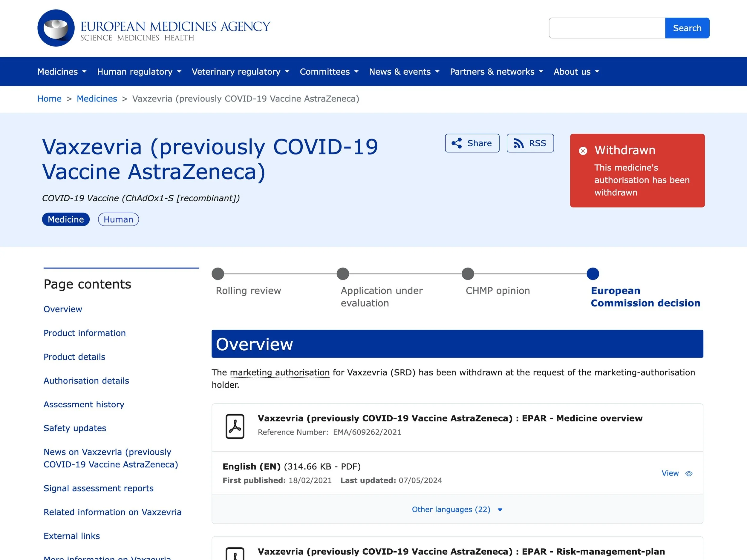The image size is (747, 560).
Task: Click the European Commission decision step dot
Action: pos(593,274)
